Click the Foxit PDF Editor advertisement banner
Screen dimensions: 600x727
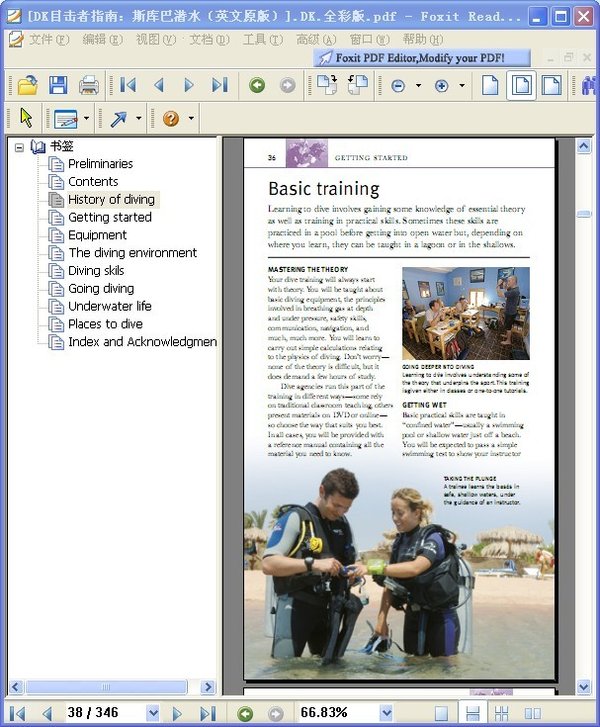pyautogui.click(x=421, y=58)
